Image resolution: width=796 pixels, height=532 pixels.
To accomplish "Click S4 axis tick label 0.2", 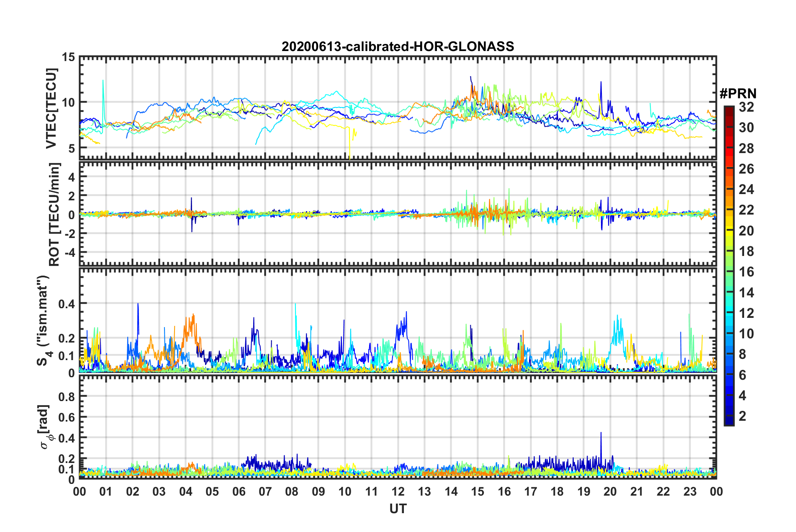I will [67, 338].
